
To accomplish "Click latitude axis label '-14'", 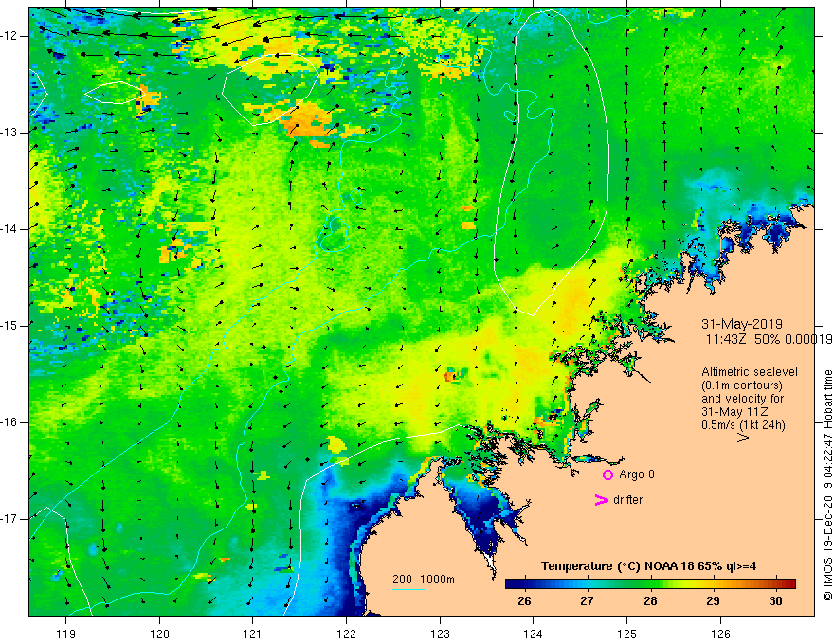I will (9, 229).
